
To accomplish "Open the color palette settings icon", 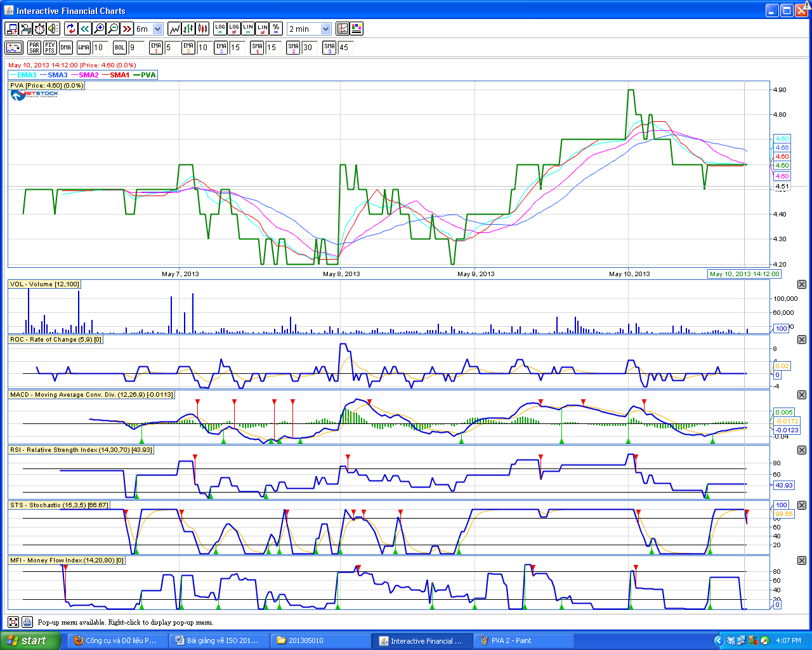I will tap(357, 29).
